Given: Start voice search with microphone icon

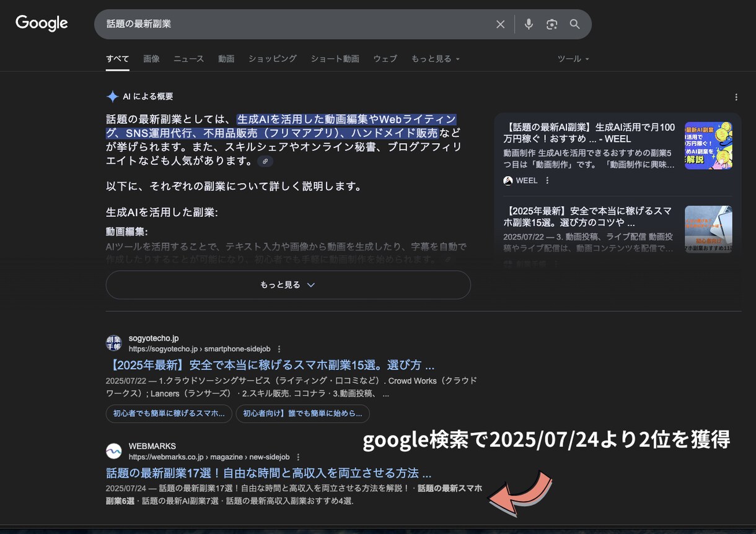Looking at the screenshot, I should (x=529, y=24).
